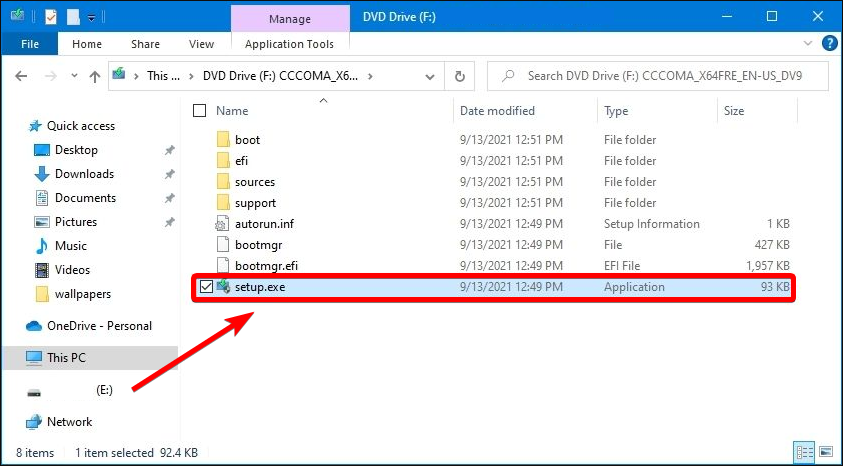Sort by the Size column header
843x466 pixels.
coord(734,111)
